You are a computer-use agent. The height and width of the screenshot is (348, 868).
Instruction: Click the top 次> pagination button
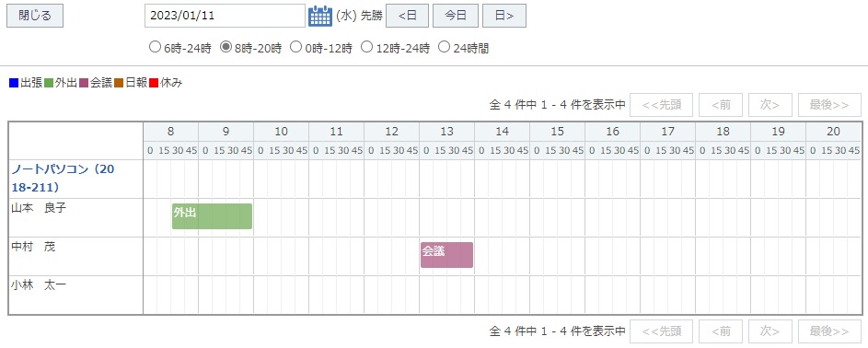tap(770, 105)
